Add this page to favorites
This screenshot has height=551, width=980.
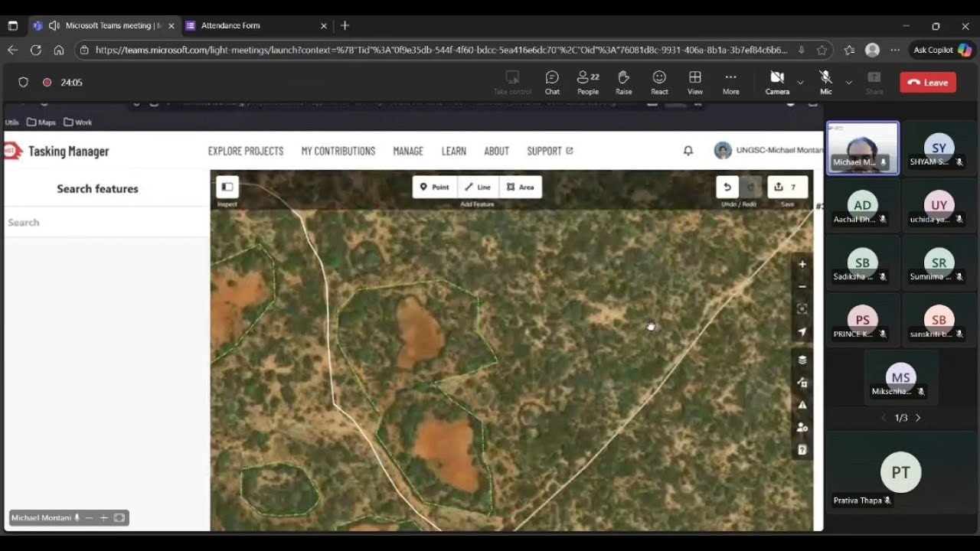pyautogui.click(x=822, y=50)
